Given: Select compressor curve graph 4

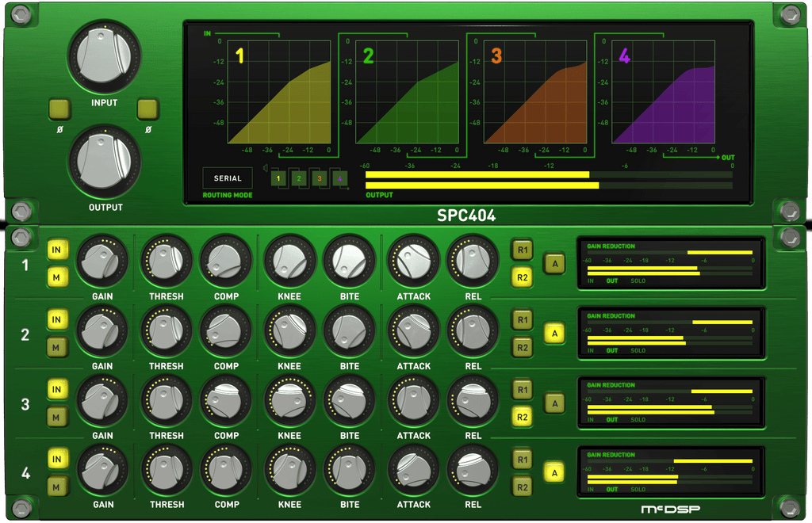Looking at the screenshot, I should [x=664, y=92].
